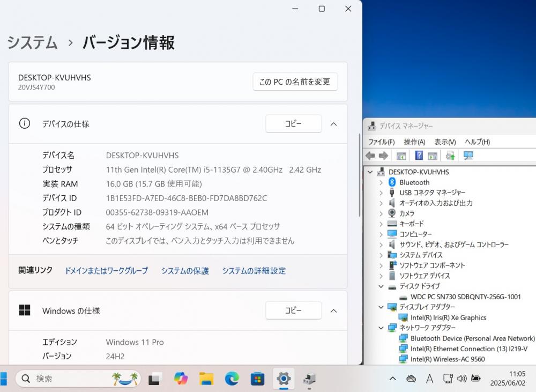This screenshot has width=536, height=392.
Task: Open the network tray icon
Action: pyautogui.click(x=448, y=378)
